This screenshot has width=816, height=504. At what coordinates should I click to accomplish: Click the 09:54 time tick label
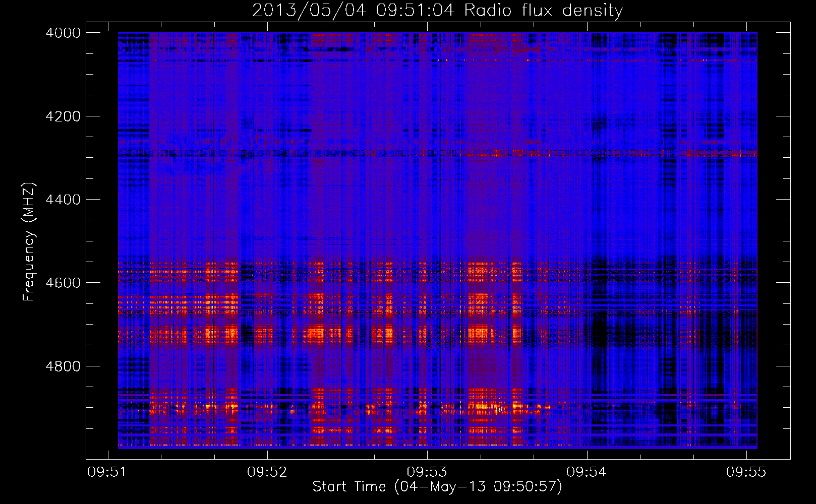(587, 472)
